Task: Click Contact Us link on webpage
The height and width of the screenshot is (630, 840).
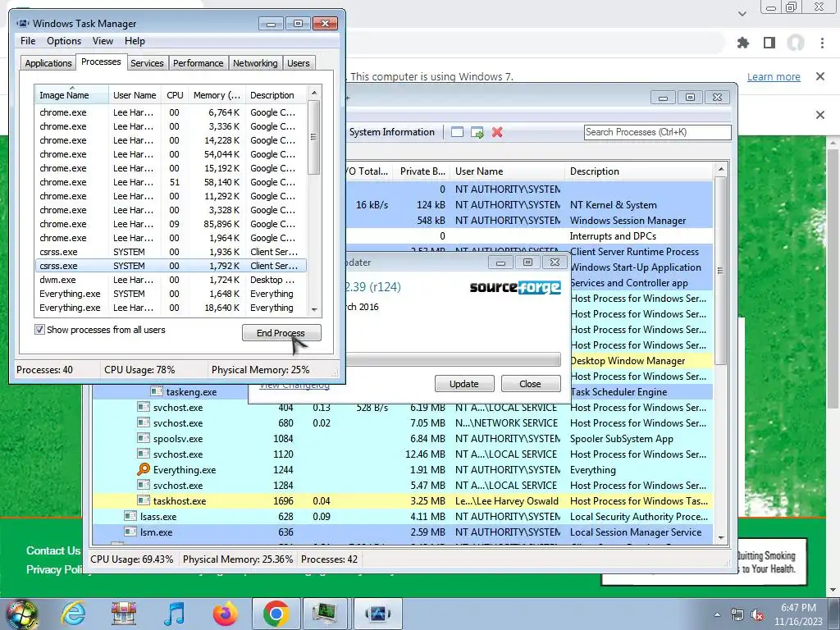Action: 53,550
